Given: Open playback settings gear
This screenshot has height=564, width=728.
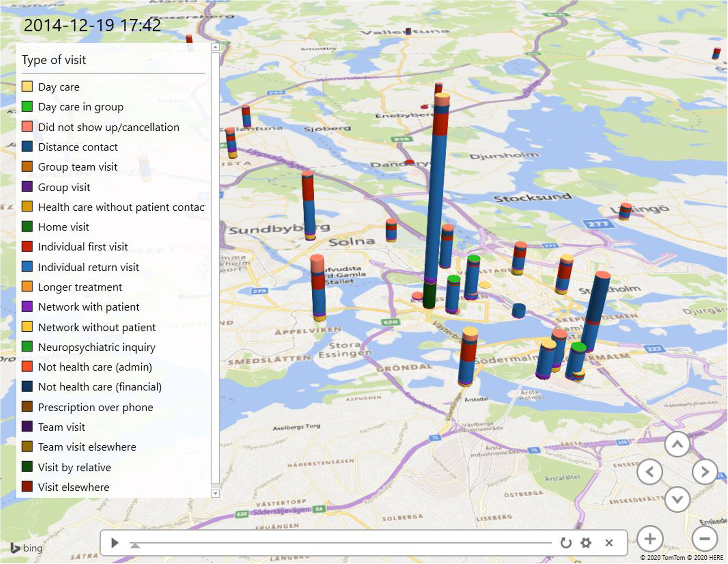Looking at the screenshot, I should pyautogui.click(x=586, y=543).
